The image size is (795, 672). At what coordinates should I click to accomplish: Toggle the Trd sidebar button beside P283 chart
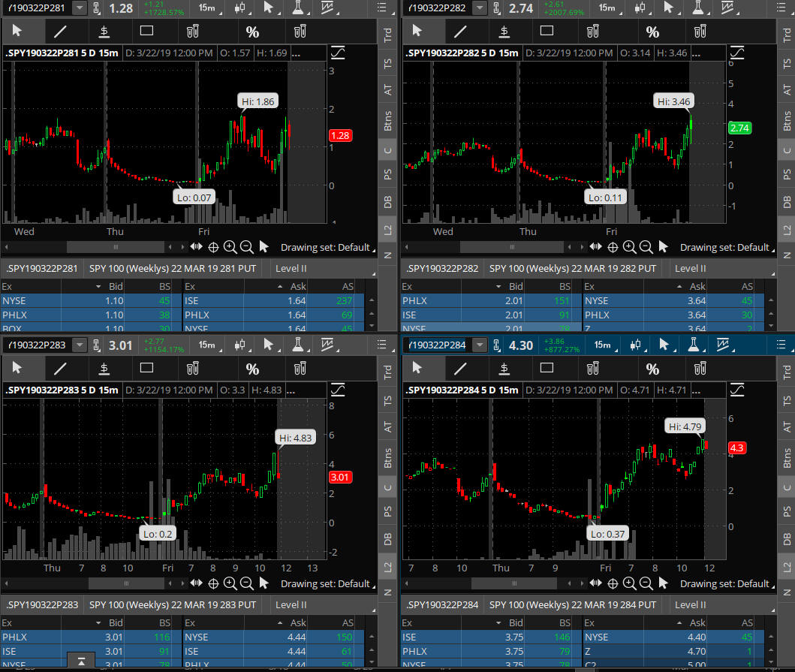click(387, 372)
